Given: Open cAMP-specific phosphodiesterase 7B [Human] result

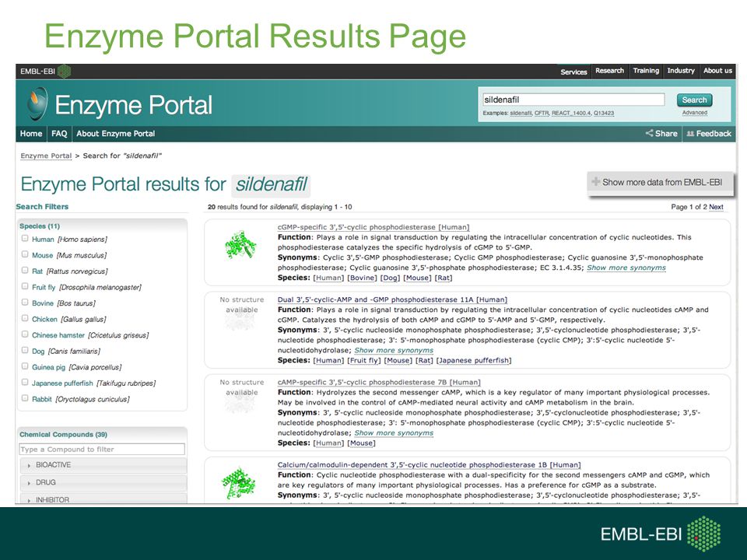Looking at the screenshot, I should click(379, 382).
